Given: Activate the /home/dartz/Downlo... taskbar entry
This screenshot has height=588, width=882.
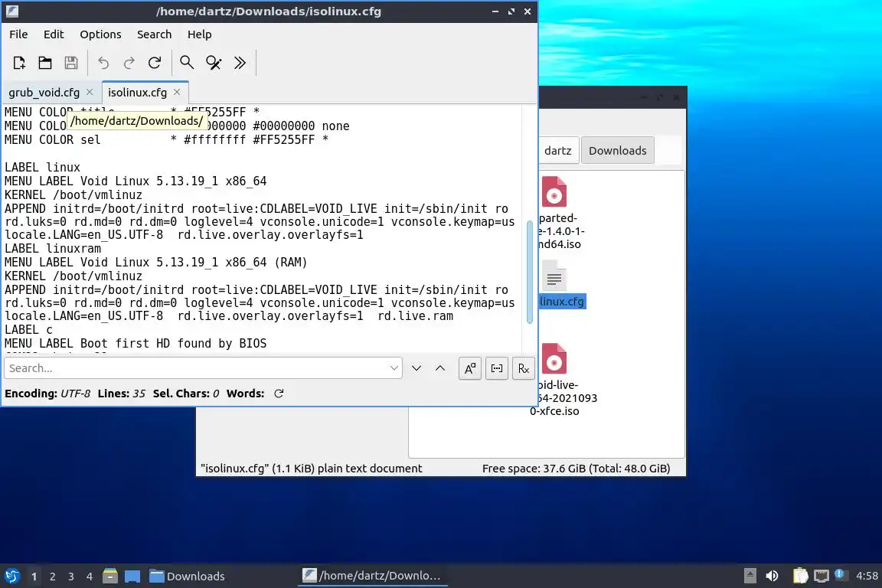Looking at the screenshot, I should coord(372,576).
